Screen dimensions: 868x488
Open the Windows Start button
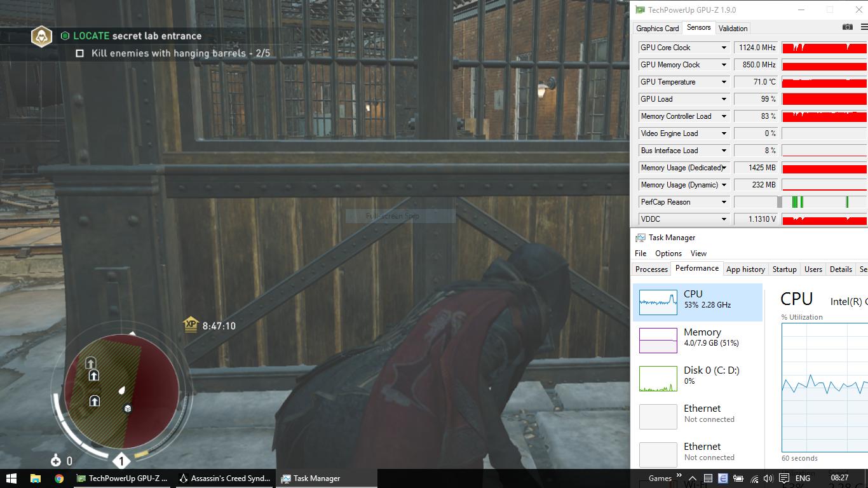click(11, 478)
